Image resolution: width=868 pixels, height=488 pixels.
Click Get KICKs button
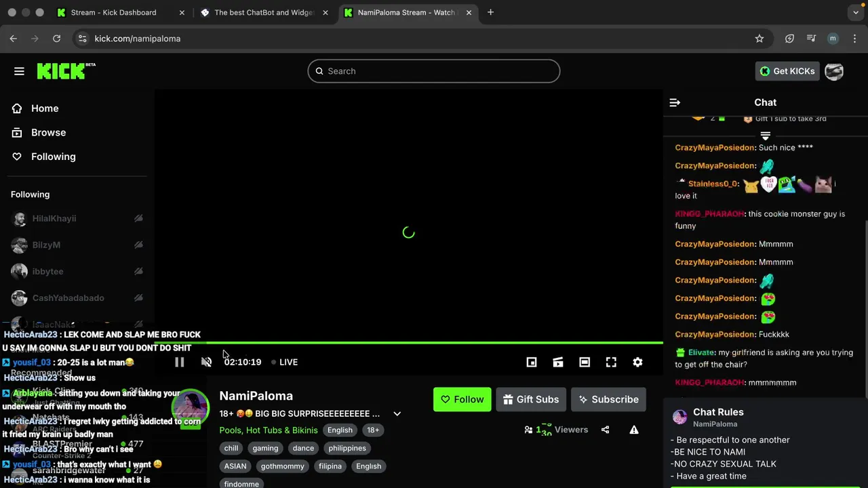click(787, 71)
